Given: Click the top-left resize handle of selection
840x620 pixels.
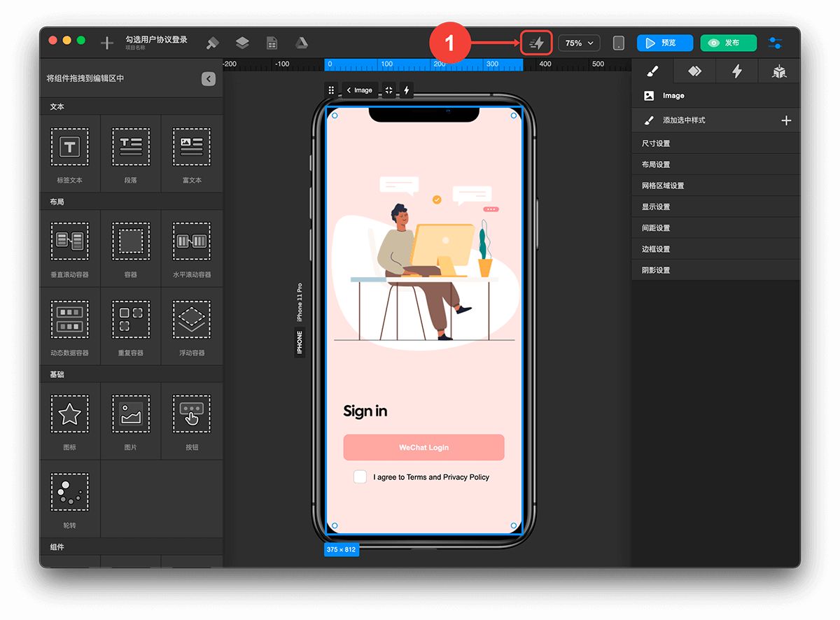Looking at the screenshot, I should [x=334, y=115].
